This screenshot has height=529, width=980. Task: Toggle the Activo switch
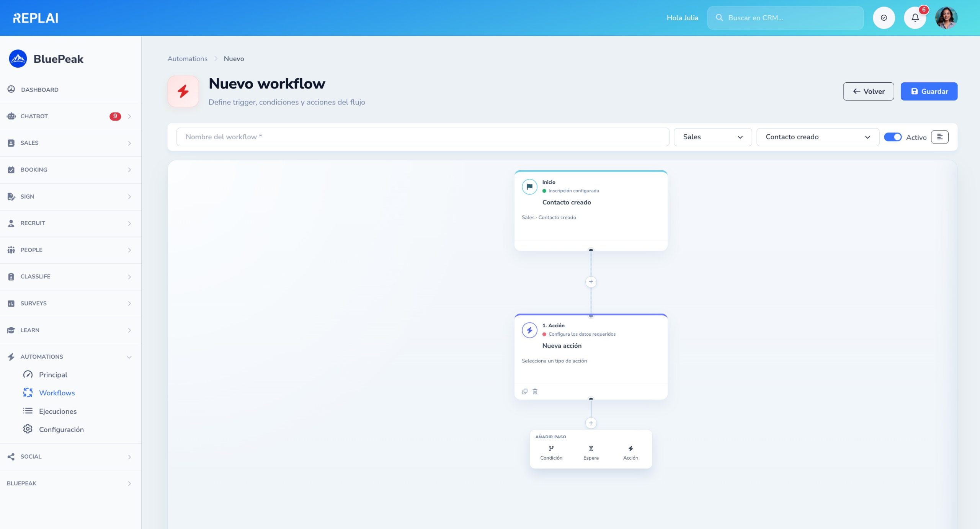click(x=892, y=137)
